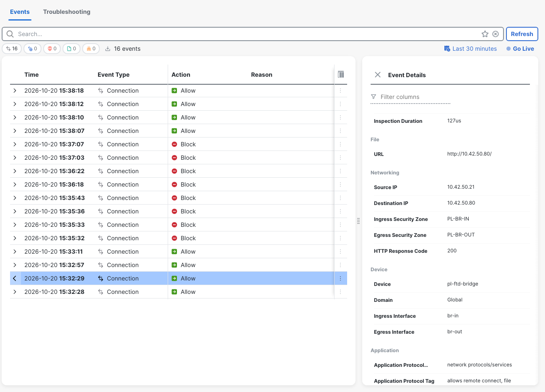Click the Event Type column header
Image resolution: width=545 pixels, height=392 pixels.
[114, 75]
